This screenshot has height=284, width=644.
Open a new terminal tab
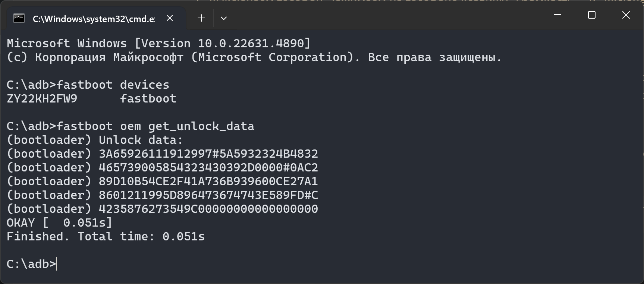point(201,18)
